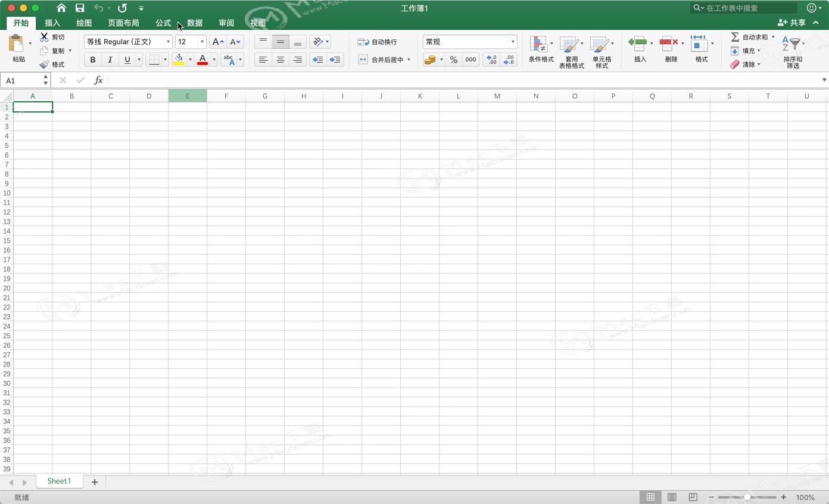This screenshot has height=504, width=829.
Task: Decrease font size with the A▼ icon
Action: point(235,42)
